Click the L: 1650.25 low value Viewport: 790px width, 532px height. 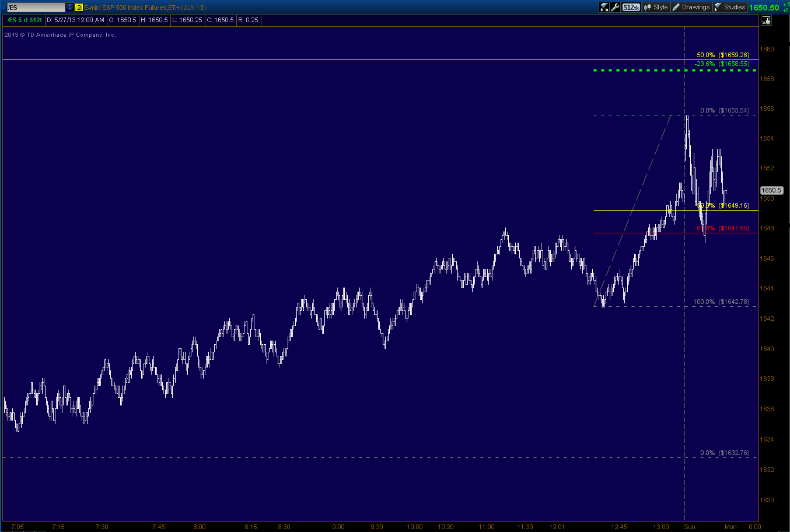[187, 20]
